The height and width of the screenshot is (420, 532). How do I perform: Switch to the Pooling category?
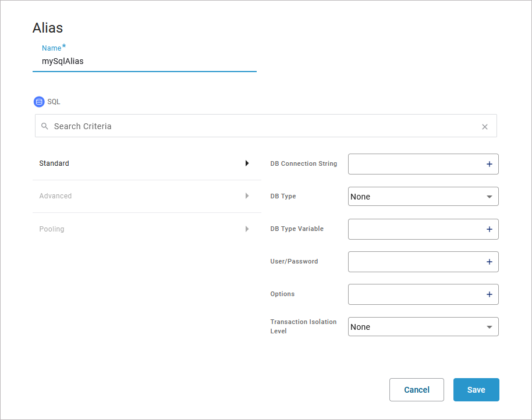coord(52,229)
